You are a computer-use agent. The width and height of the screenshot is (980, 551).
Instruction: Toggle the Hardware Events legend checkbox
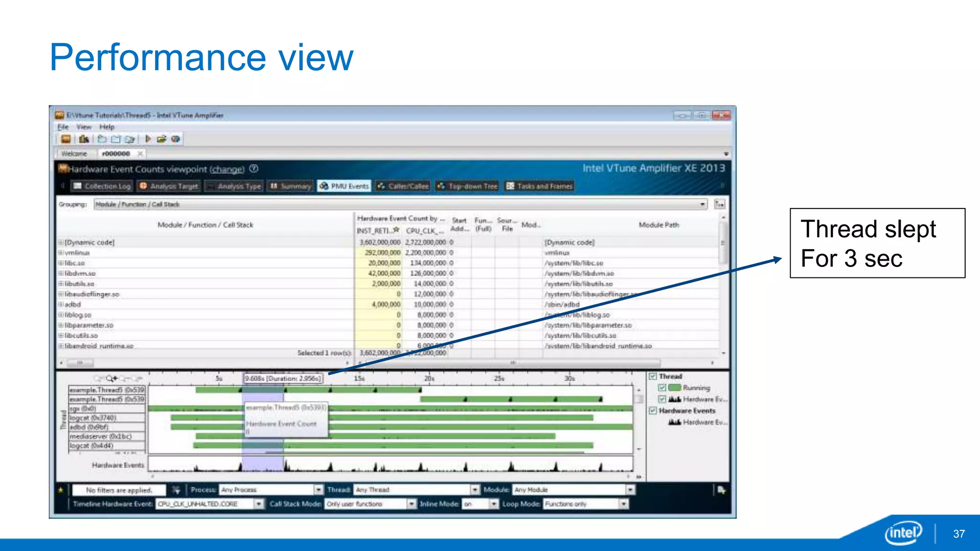653,411
